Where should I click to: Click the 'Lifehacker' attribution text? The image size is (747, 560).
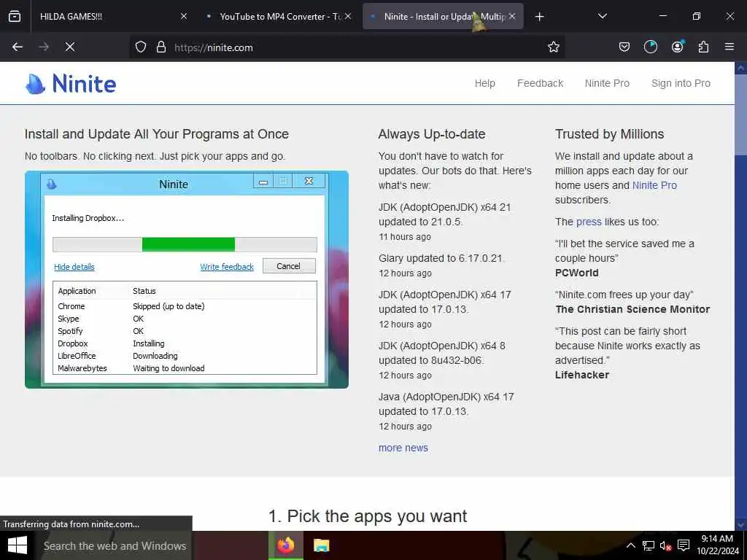(581, 375)
